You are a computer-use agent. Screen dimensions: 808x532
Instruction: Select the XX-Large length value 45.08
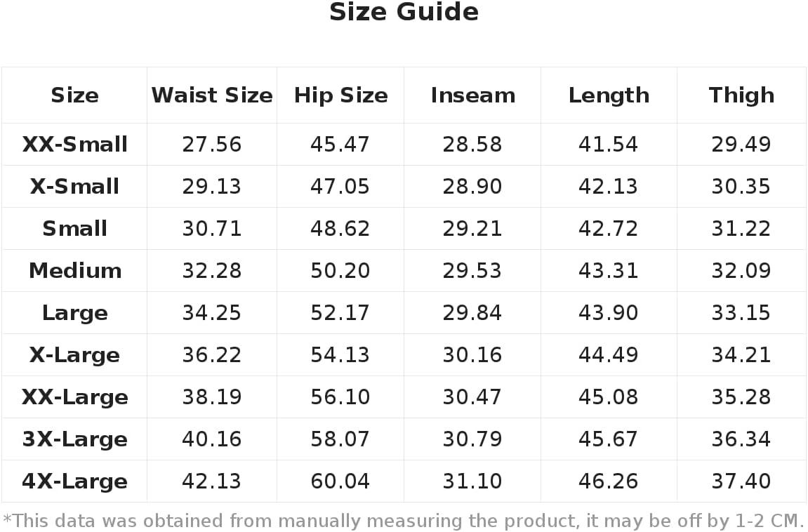608,397
